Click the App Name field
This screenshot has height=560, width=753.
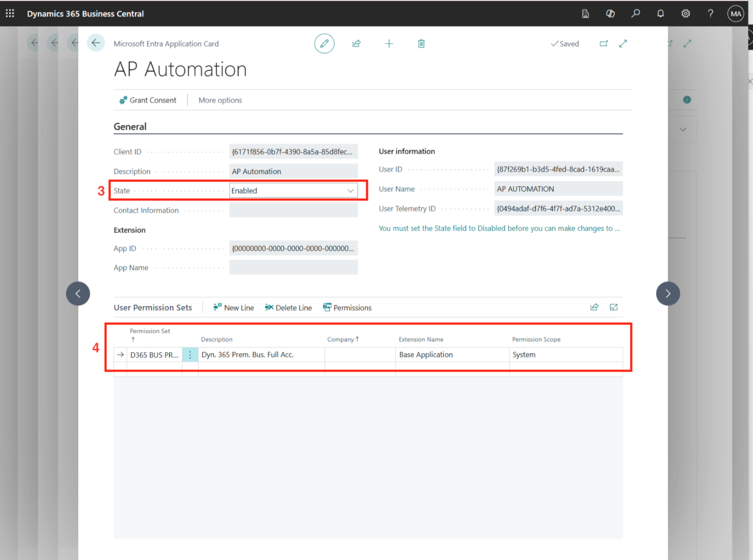293,267
